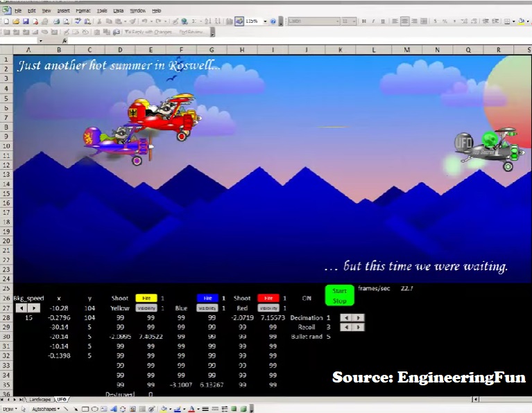
Task: Click Sort Ascending icon
Action: click(x=208, y=21)
